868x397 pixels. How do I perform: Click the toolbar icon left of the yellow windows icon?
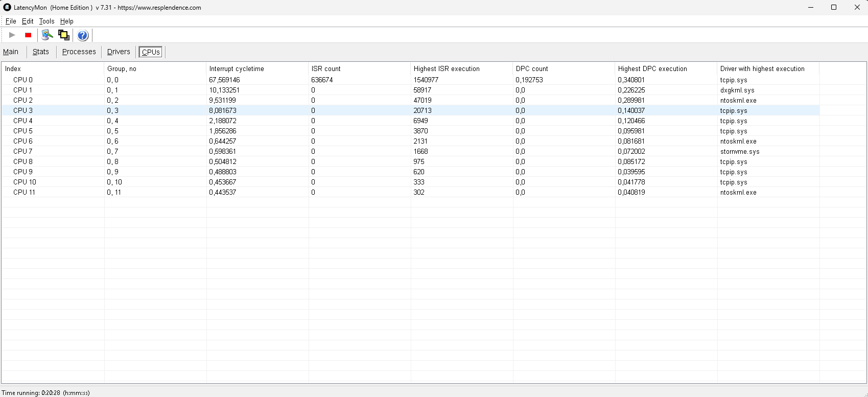pyautogui.click(x=48, y=35)
